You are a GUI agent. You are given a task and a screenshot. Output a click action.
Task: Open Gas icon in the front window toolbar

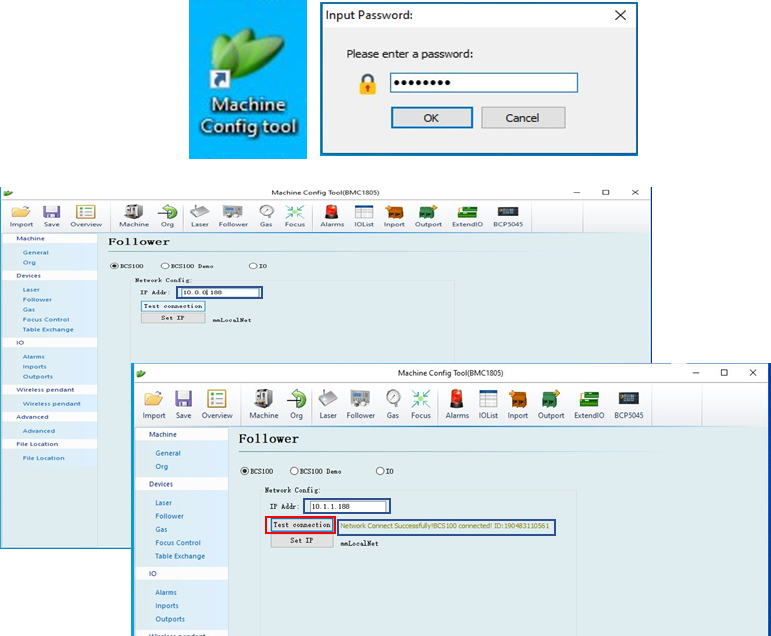(392, 405)
